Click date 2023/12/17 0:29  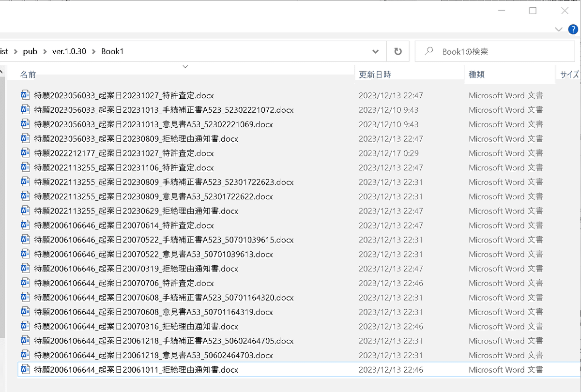(389, 153)
